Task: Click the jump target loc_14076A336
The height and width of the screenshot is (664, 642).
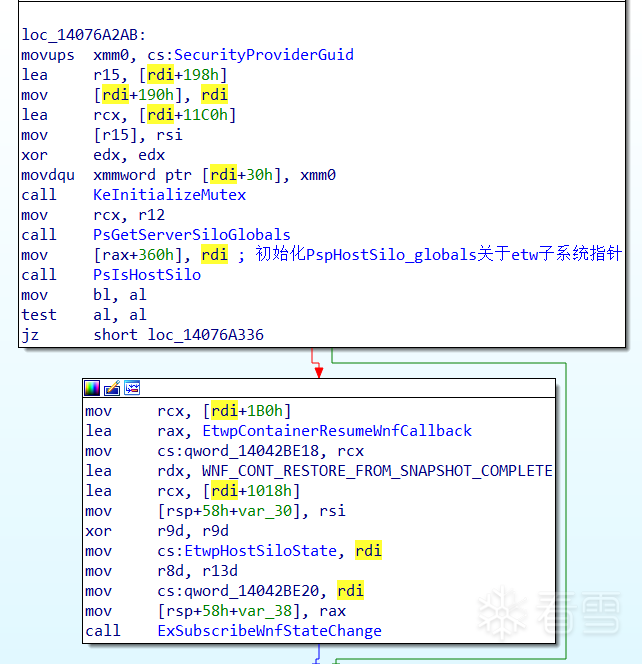Action: (205, 335)
